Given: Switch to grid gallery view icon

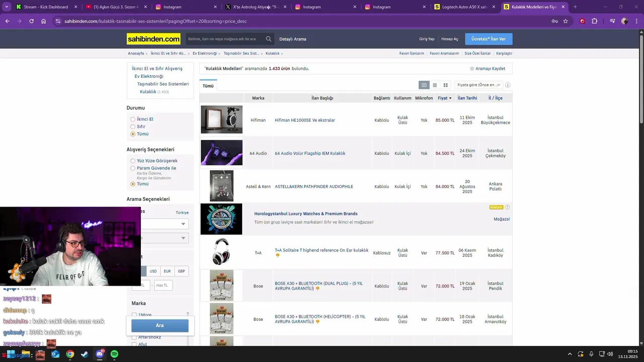Looking at the screenshot, I should 445,85.
